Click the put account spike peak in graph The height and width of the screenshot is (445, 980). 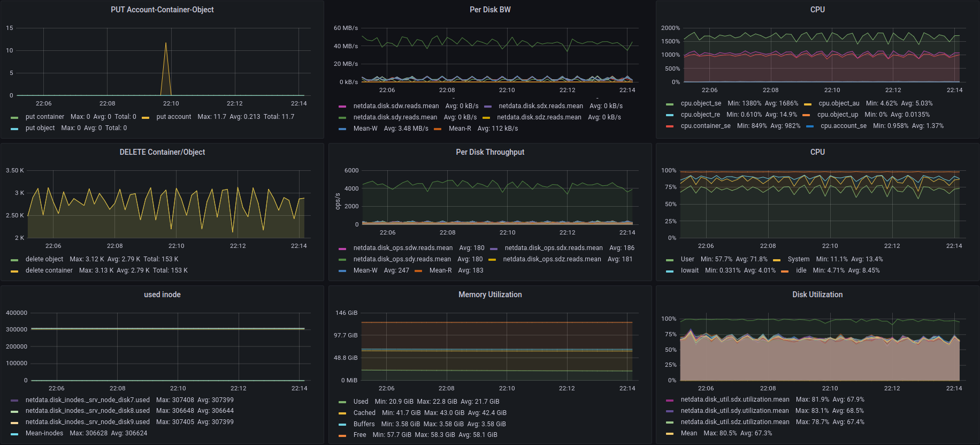pos(166,43)
